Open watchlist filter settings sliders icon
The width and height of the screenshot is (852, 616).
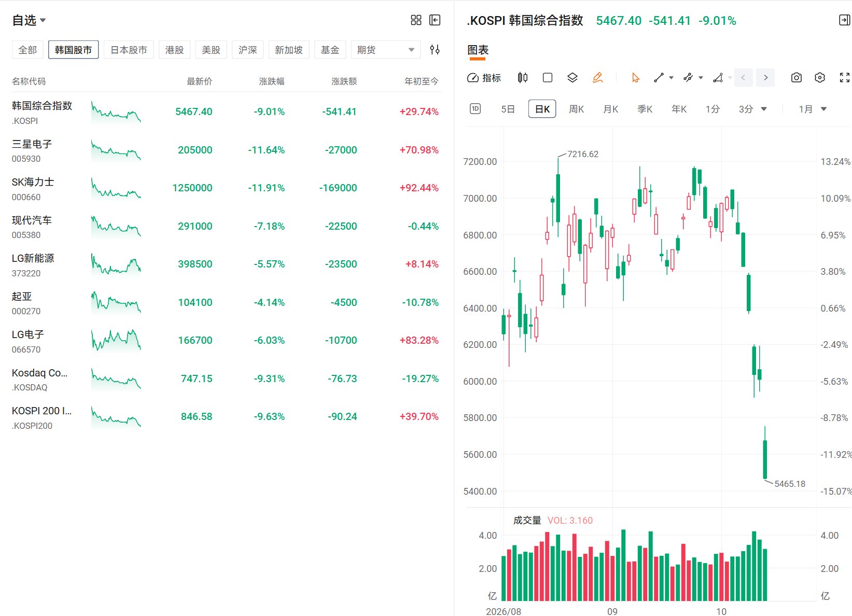[435, 50]
